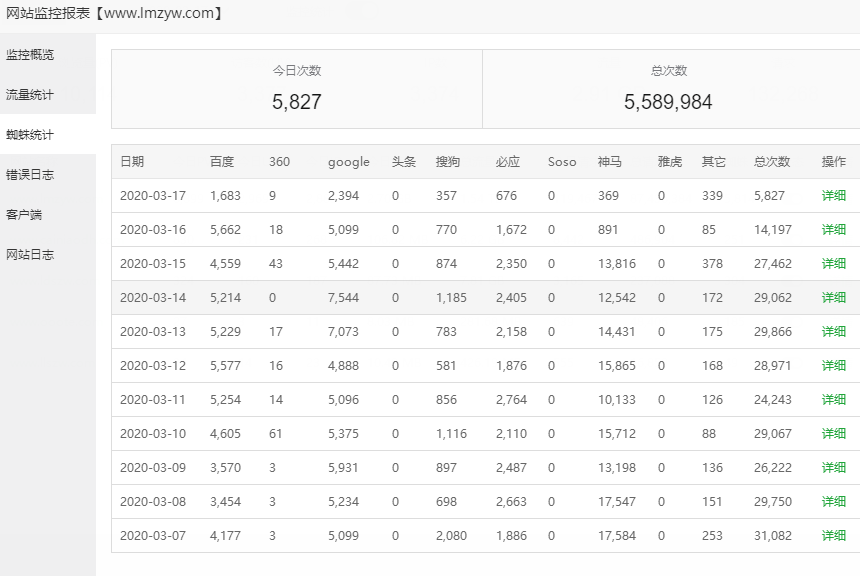Click 详细 link for 2020-03-08

pyautogui.click(x=833, y=502)
